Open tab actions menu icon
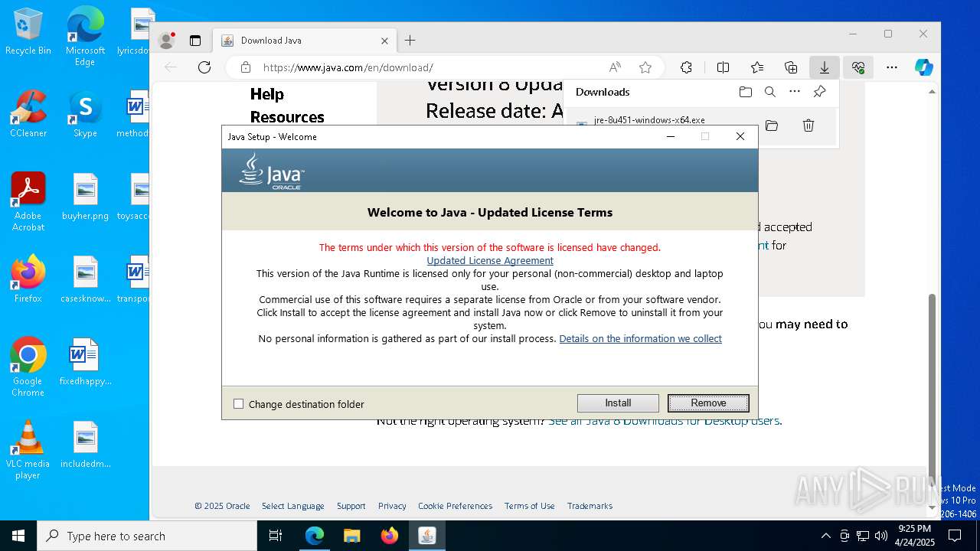Image resolution: width=980 pixels, height=551 pixels. [x=195, y=41]
